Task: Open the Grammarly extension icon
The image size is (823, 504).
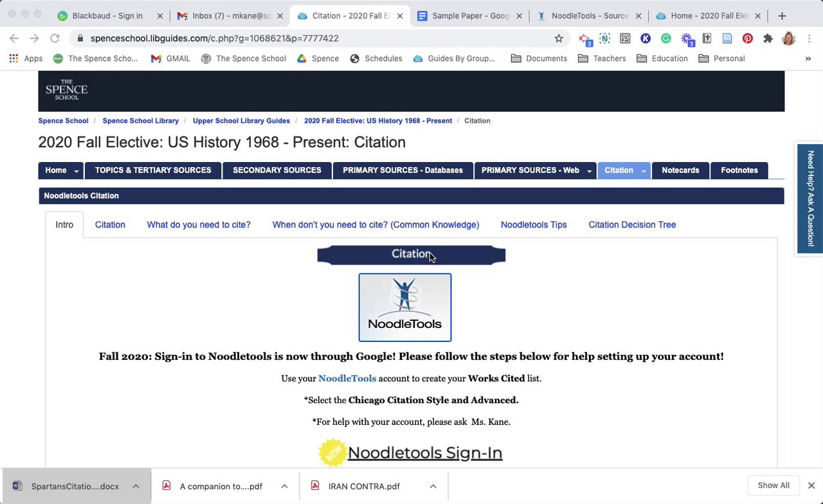Action: [666, 39]
